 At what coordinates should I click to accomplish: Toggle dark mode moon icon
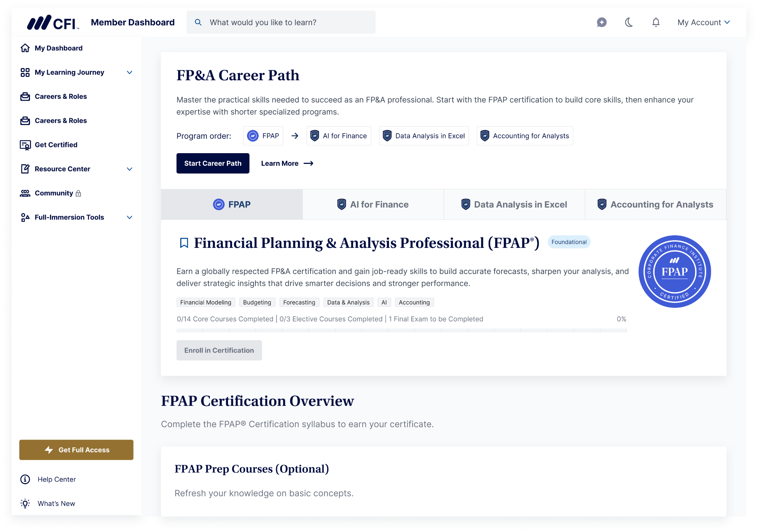coord(628,23)
